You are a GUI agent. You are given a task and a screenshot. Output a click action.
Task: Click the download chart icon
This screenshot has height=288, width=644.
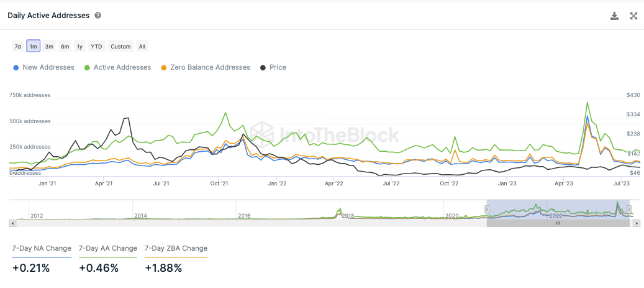click(x=614, y=16)
